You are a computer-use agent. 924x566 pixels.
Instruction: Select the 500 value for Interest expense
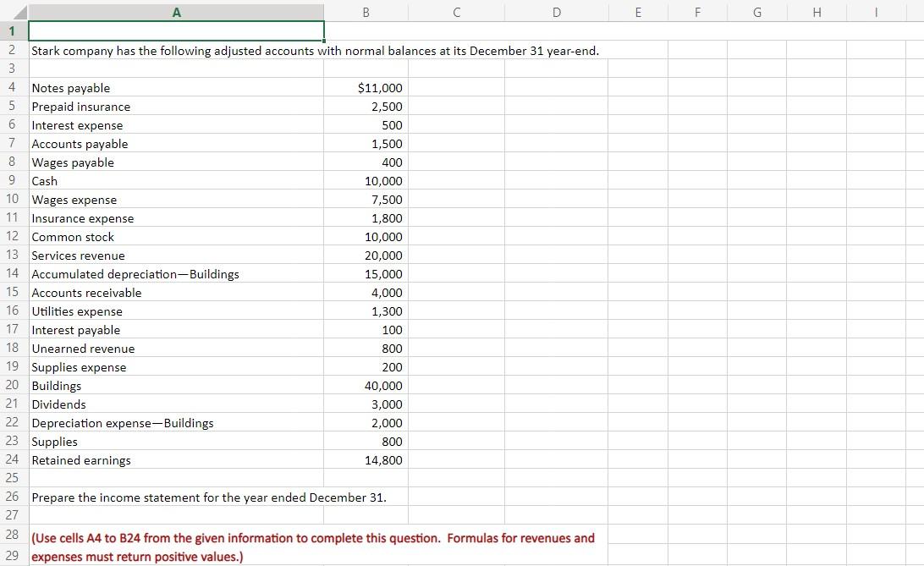[366, 125]
